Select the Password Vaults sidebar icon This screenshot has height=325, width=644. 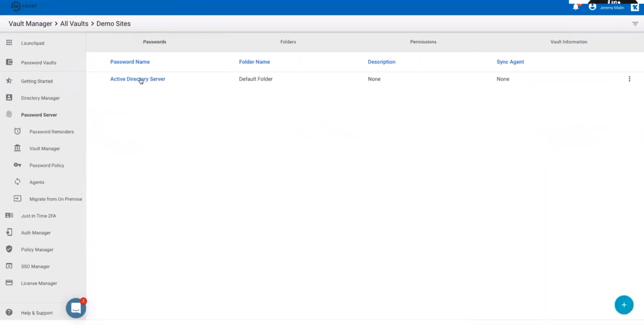pos(9,62)
